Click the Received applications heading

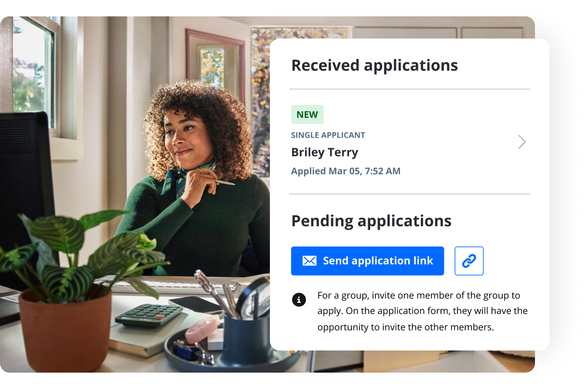click(x=374, y=65)
